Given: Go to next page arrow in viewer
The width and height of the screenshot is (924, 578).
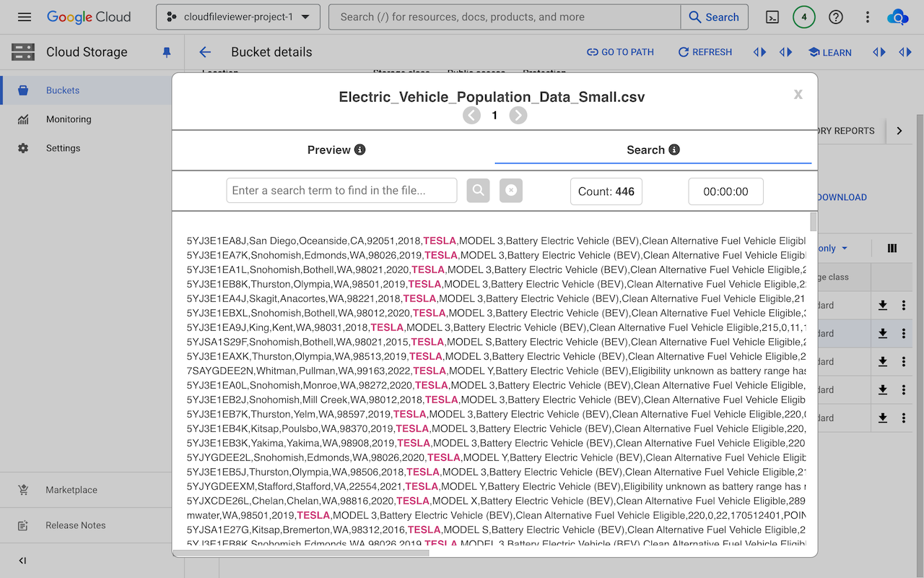Looking at the screenshot, I should tap(518, 116).
